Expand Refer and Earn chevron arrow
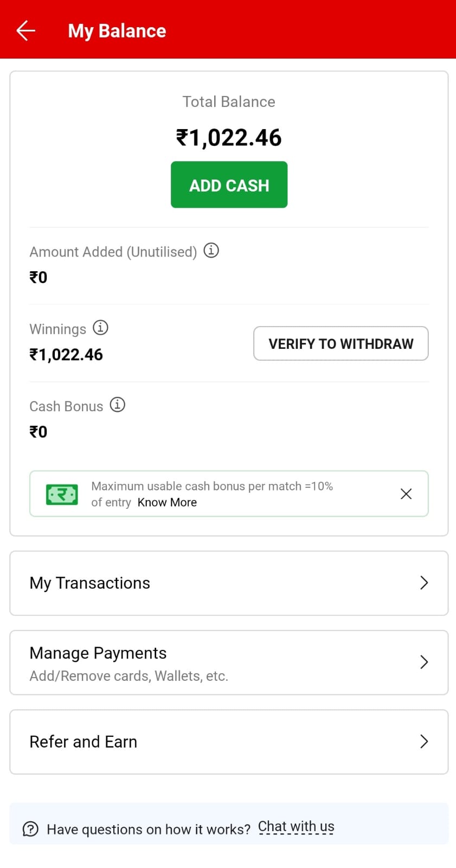This screenshot has width=456, height=868. tap(424, 741)
